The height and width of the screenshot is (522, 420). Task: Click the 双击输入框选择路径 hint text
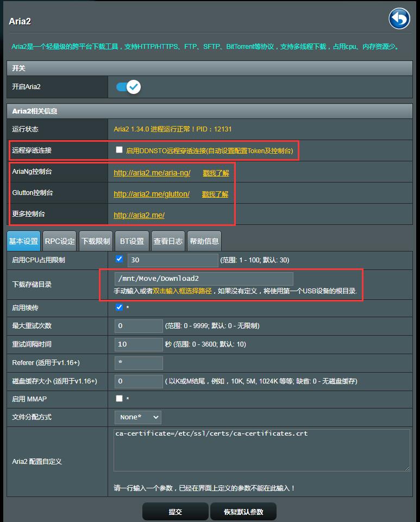click(182, 291)
